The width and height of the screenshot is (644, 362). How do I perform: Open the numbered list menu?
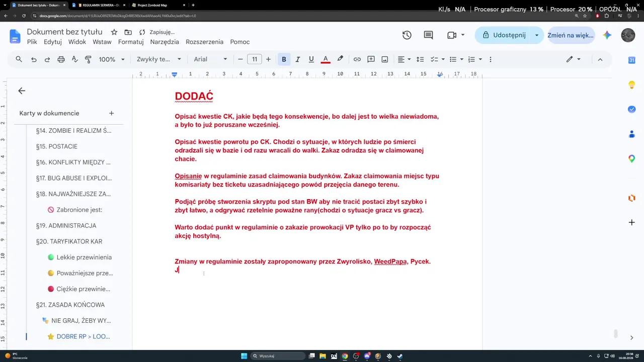474,59
